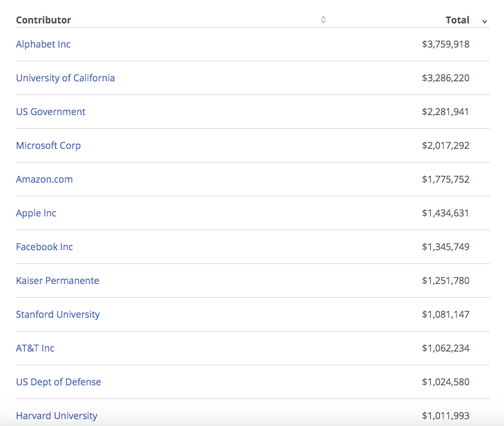Screen dimensions: 504x426
Task: Open the Kaiser Permanente link
Action: (x=57, y=281)
